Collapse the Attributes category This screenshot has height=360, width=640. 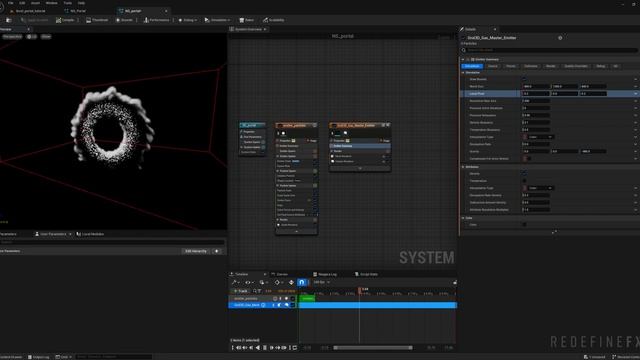click(463, 167)
